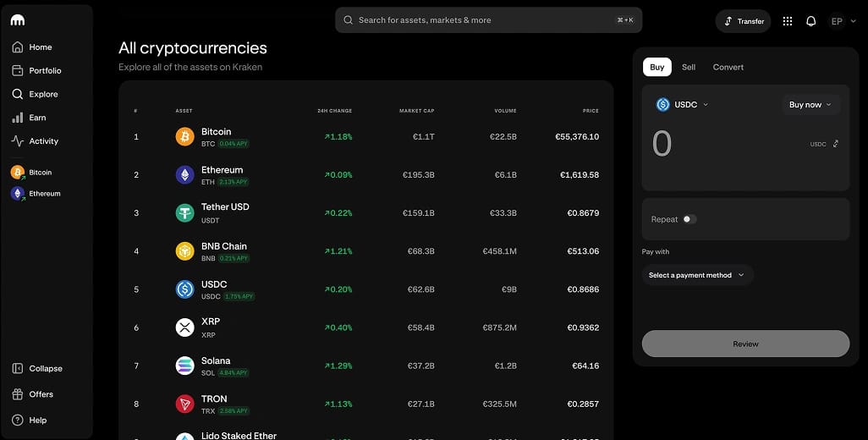Open the Ethereum sidebar shortcut
This screenshot has width=868, height=440.
click(36, 193)
